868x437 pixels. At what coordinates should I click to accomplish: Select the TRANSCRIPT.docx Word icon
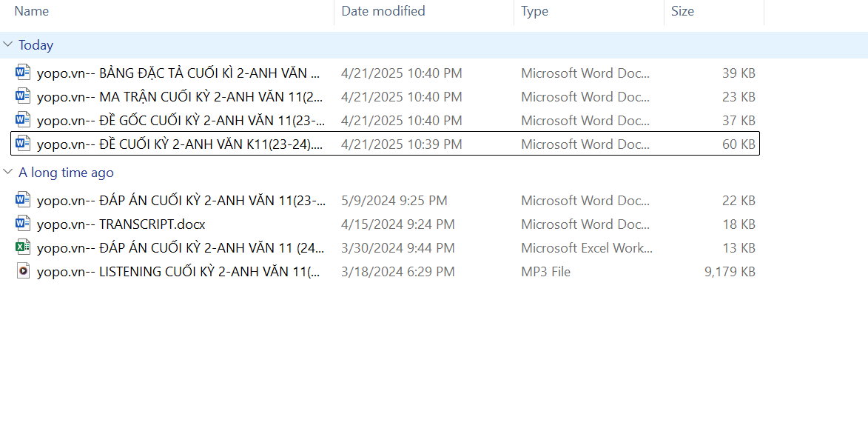coord(23,224)
